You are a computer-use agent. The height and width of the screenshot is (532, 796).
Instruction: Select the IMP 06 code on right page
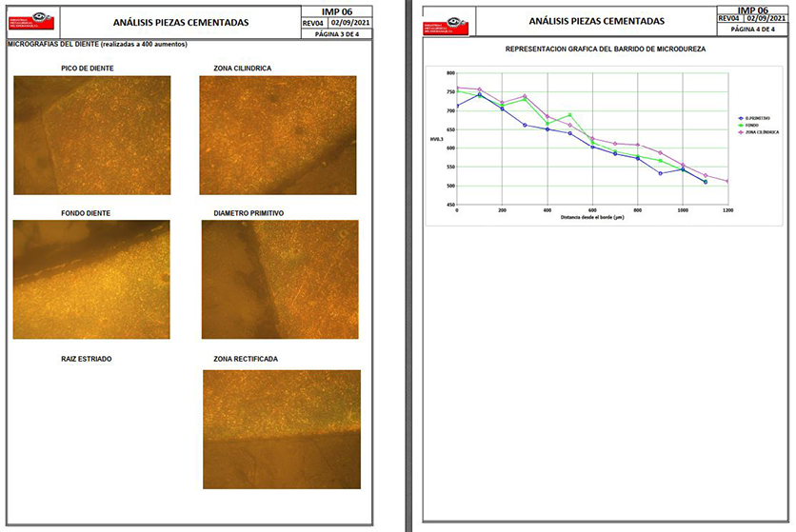point(756,10)
